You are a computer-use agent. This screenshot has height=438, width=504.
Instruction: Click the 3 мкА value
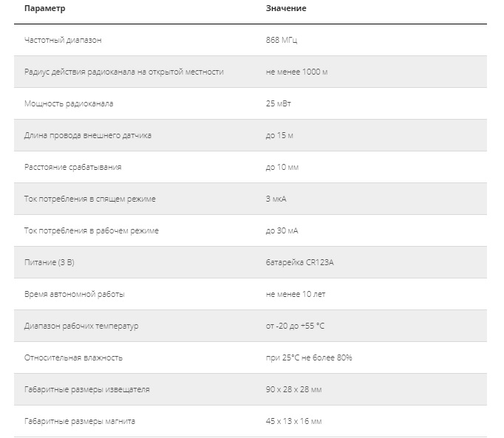point(276,199)
